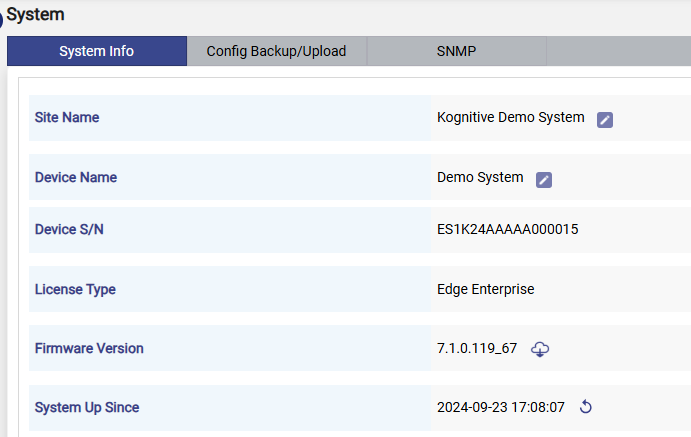The height and width of the screenshot is (437, 691).
Task: Switch to the System Info tab
Action: pyautogui.click(x=97, y=51)
